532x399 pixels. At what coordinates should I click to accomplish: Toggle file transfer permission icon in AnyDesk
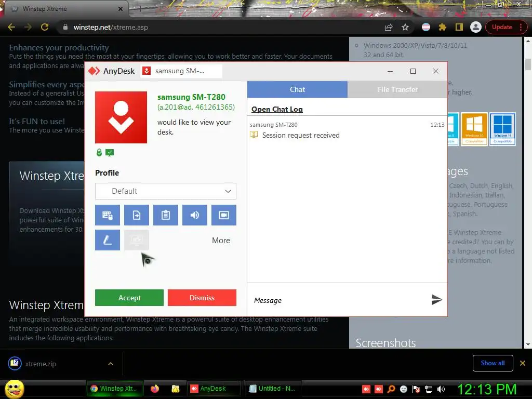point(137,215)
